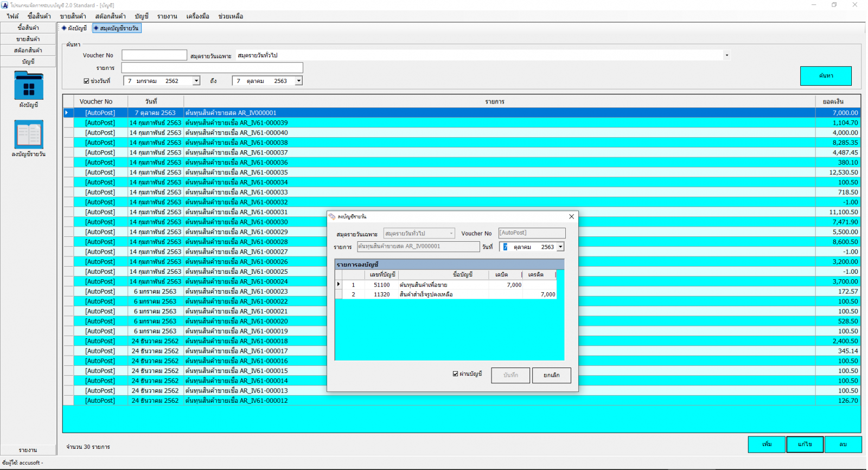Switch to the ผังบัญชี tab
The width and height of the screenshot is (868, 470).
[x=74, y=28]
